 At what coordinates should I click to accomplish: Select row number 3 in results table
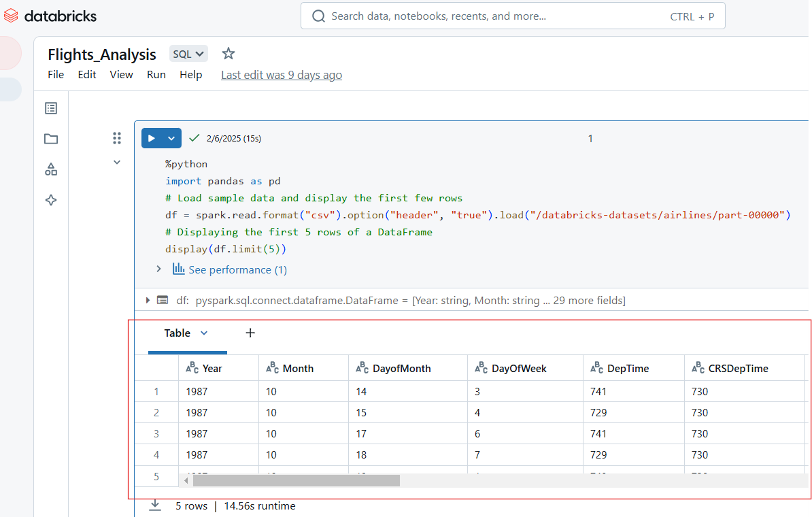point(156,433)
